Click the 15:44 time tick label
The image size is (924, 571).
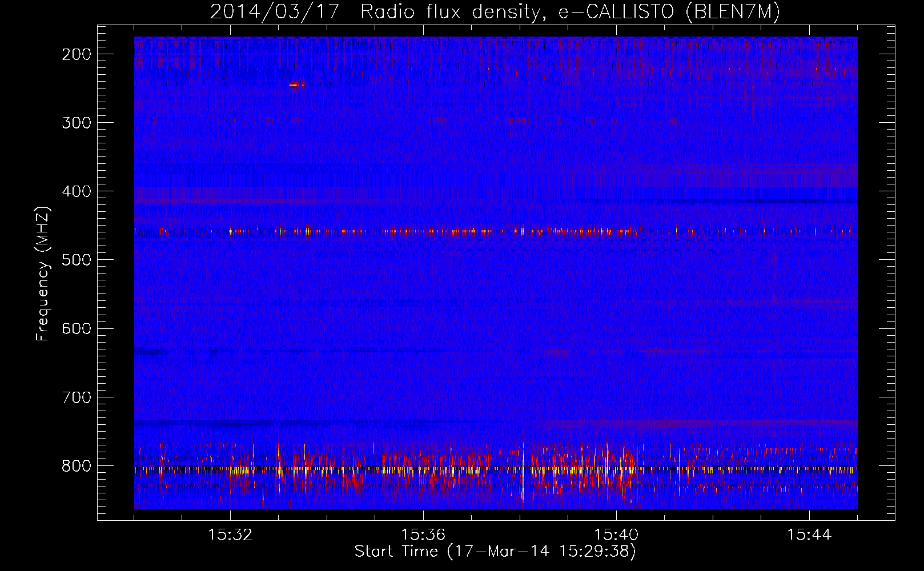(x=809, y=534)
